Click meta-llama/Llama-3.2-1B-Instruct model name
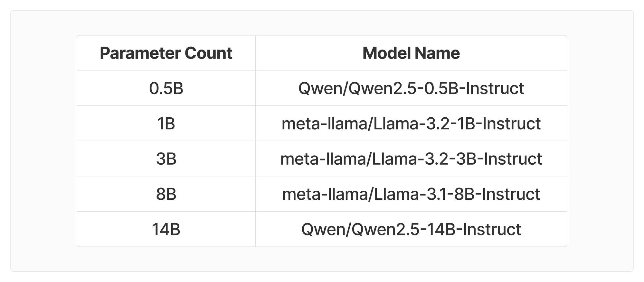 coord(411,124)
